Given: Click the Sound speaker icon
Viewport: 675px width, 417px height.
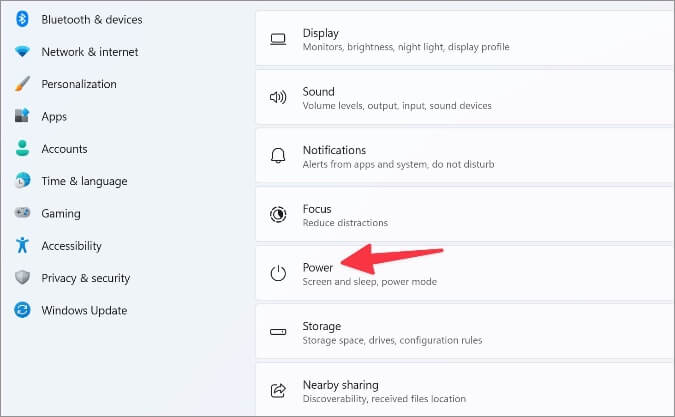Looking at the screenshot, I should coord(278,97).
